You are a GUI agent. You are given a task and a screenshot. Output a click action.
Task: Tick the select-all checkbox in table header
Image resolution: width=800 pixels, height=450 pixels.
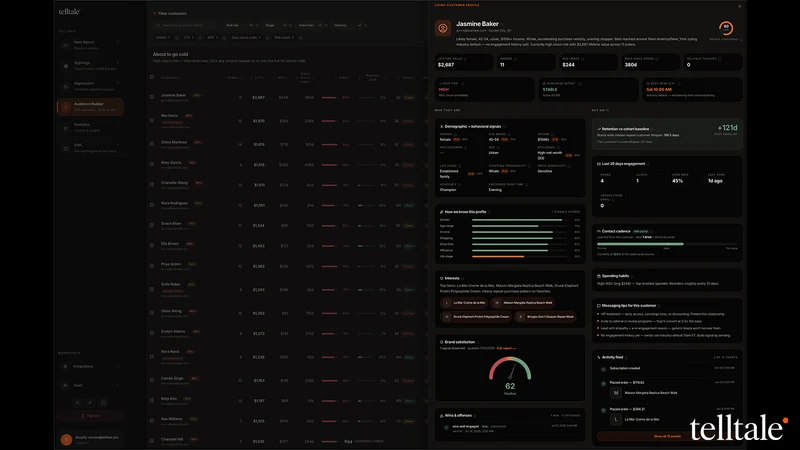point(152,77)
